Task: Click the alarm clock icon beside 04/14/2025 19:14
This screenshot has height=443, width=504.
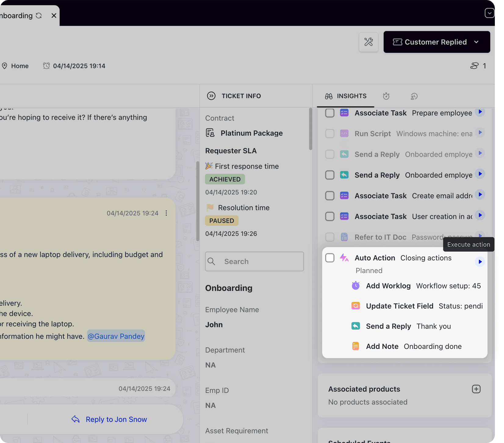Action: pos(46,66)
